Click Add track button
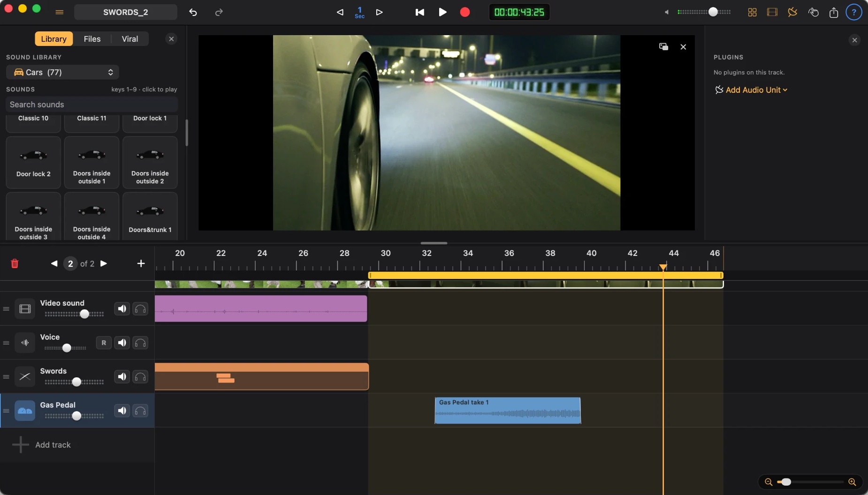Screen dimensions: 868x495 coord(42,445)
